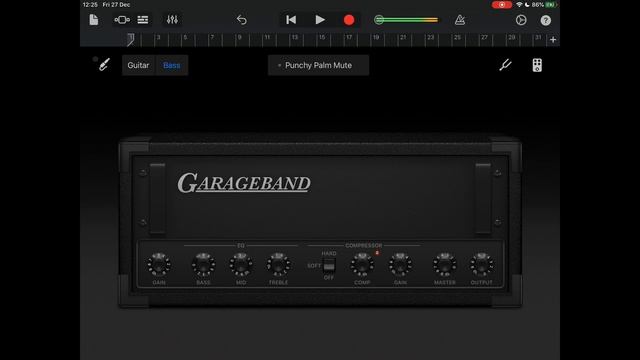This screenshot has width=640, height=360.
Task: Switch to Tracks view
Action: 143,20
